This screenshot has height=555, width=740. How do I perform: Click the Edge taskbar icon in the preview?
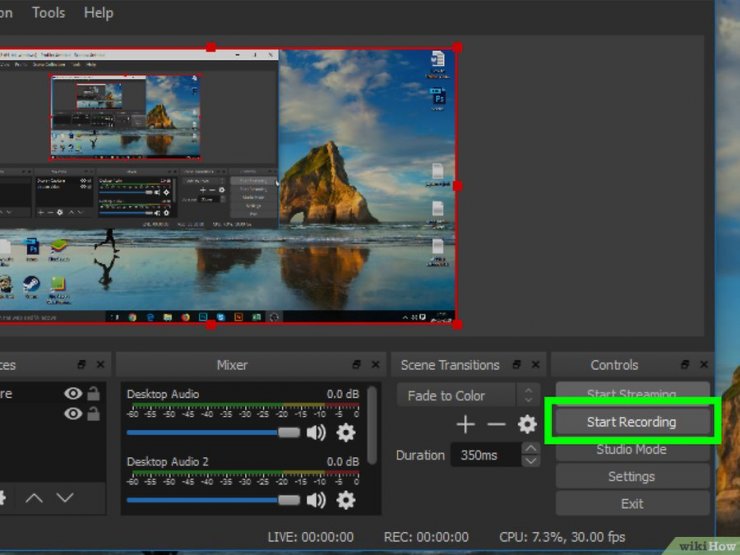(150, 317)
